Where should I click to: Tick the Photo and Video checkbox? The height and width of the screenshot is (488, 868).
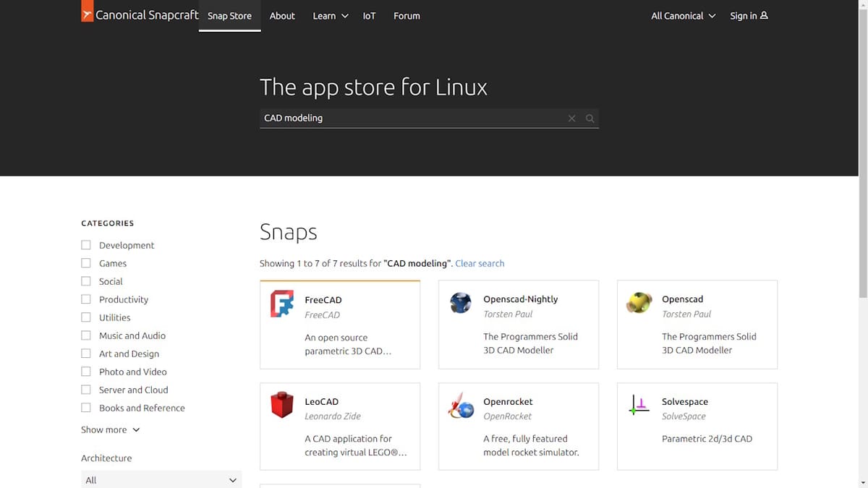pos(86,372)
